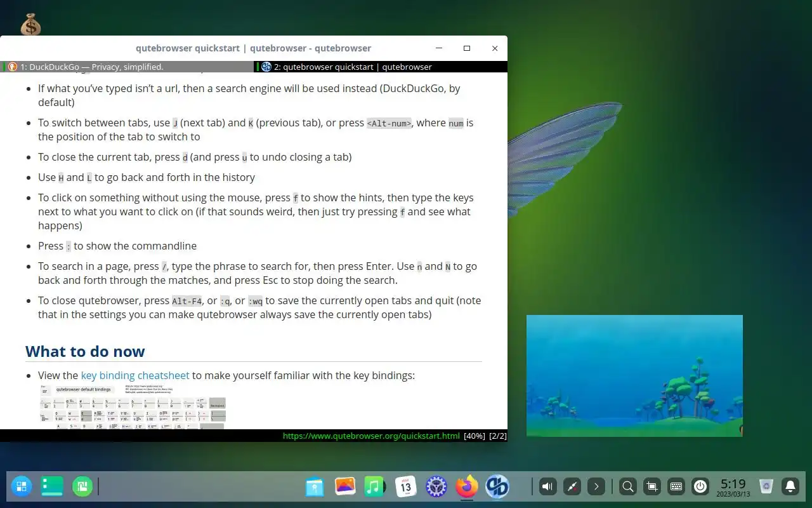Minimize the qutebrowser window
Screen dimensions: 812x508
pos(439,48)
